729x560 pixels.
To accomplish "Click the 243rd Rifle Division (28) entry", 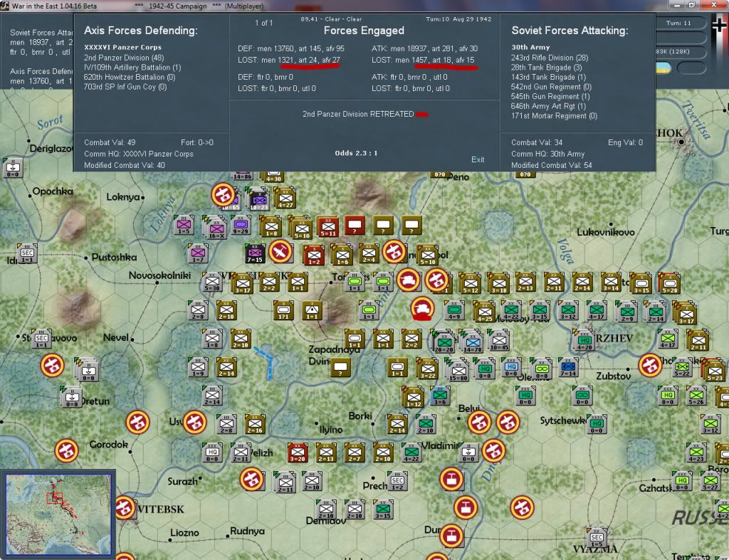I will pyautogui.click(x=550, y=58).
